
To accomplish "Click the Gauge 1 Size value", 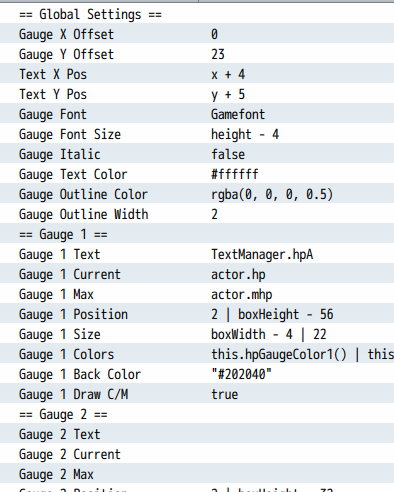I will point(269,334).
